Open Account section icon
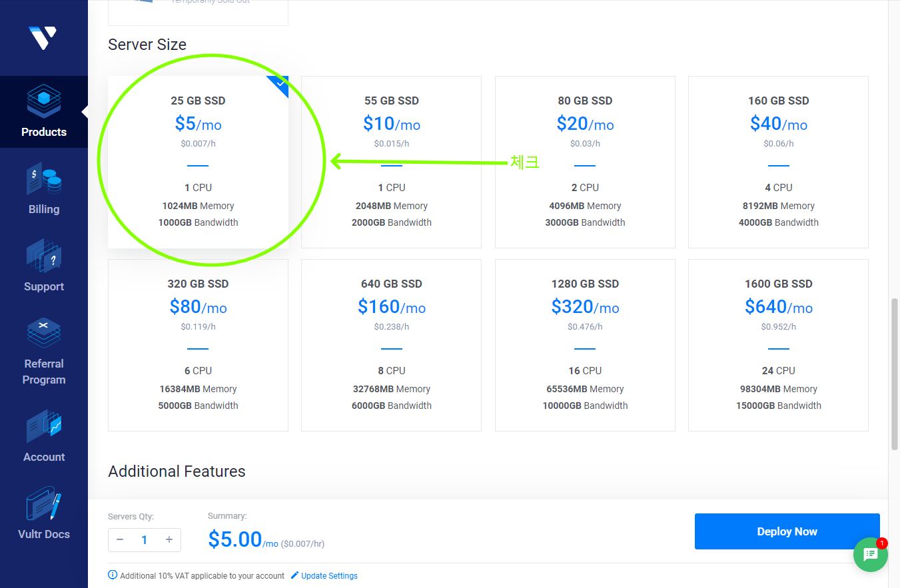 coord(44,426)
